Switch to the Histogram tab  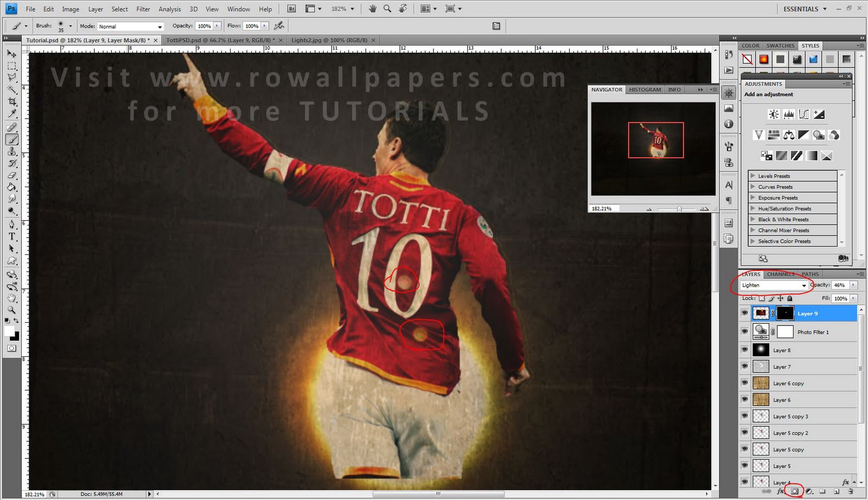pos(645,89)
